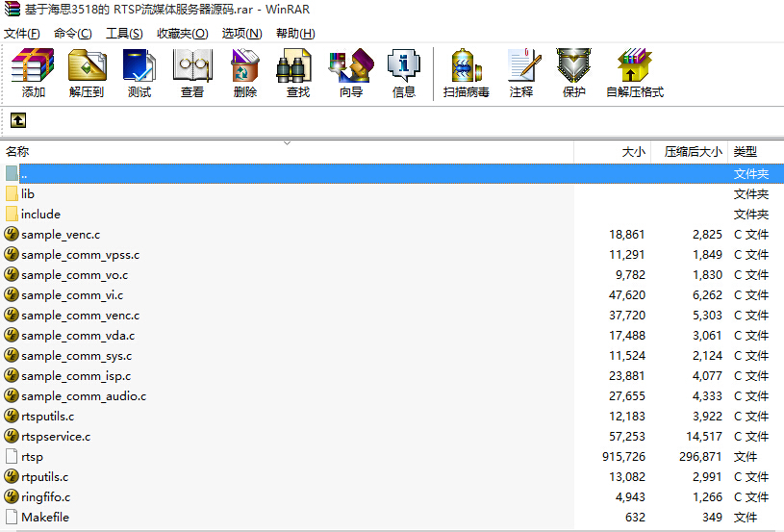Click the sample_venc.c file icon
Viewport: 784px width, 532px height.
point(11,234)
